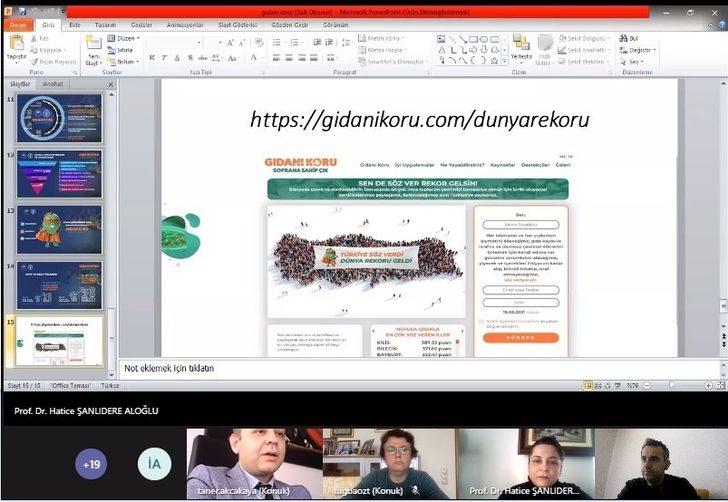Click the numbered list icon
Viewport: 728px width, 502px height.
[294, 43]
